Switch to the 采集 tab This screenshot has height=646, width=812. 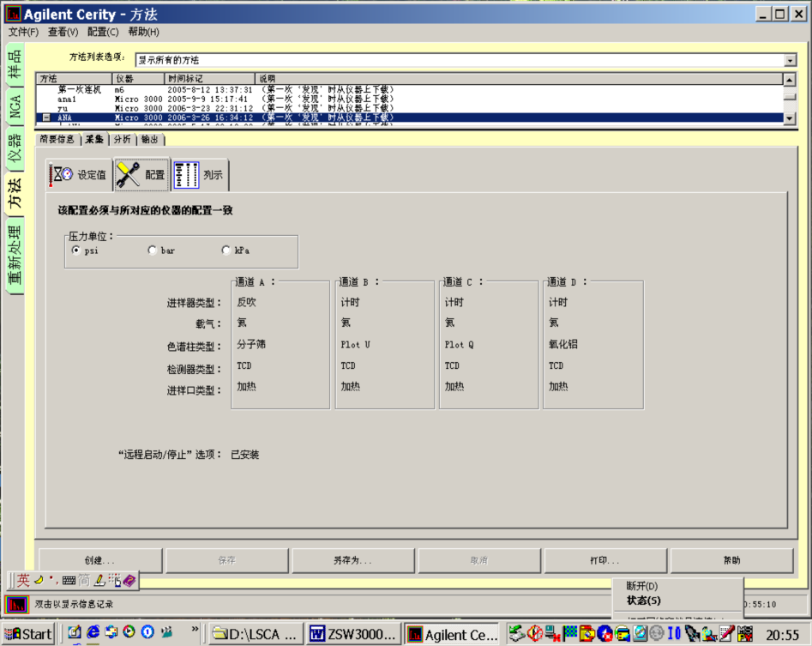(94, 139)
